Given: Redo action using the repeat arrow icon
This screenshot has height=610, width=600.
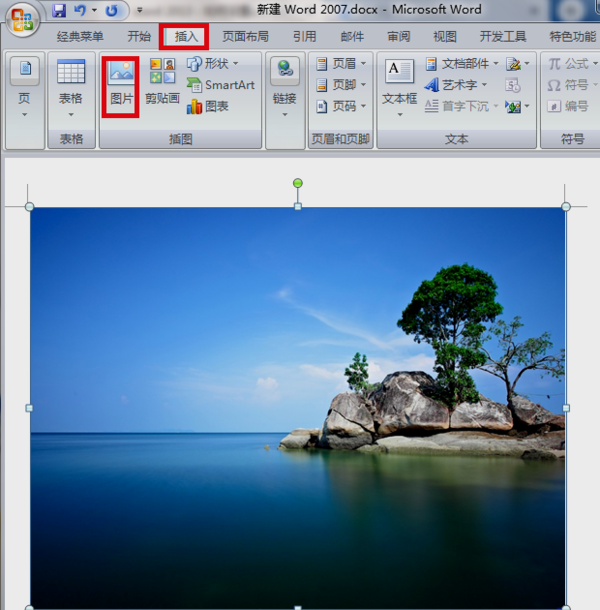Looking at the screenshot, I should click(112, 11).
